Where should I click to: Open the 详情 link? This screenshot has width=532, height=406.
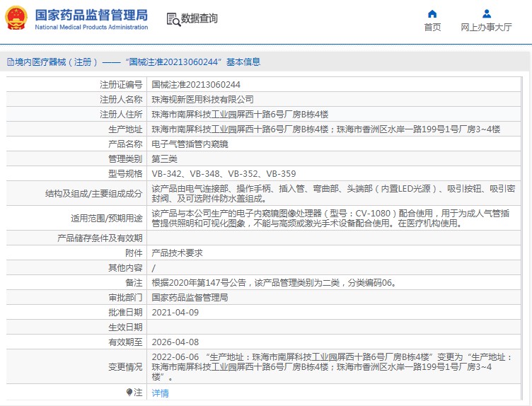click(x=161, y=393)
